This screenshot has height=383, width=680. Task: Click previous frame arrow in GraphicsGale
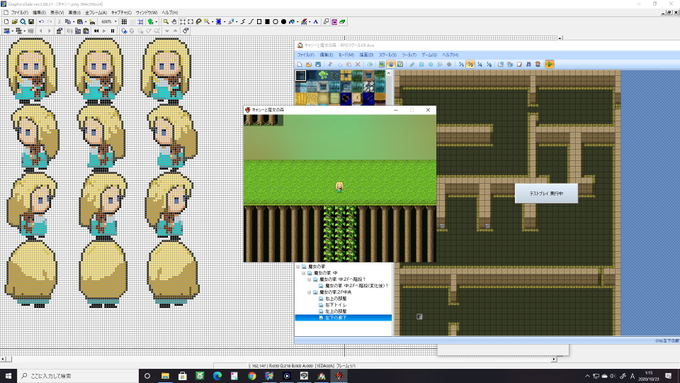click(x=41, y=31)
